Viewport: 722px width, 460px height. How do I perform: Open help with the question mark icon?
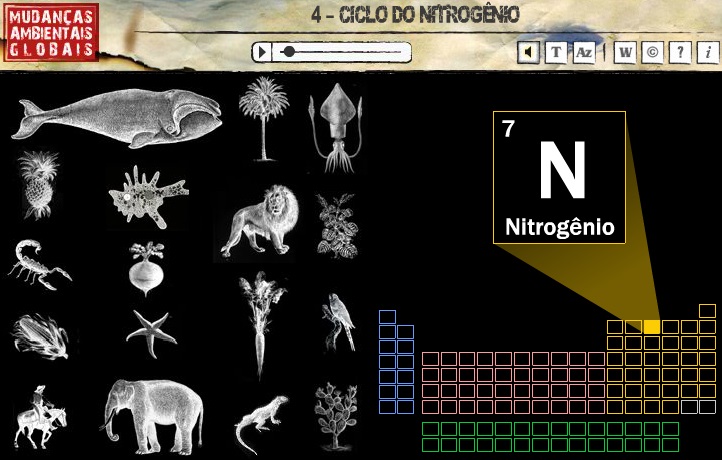680,52
